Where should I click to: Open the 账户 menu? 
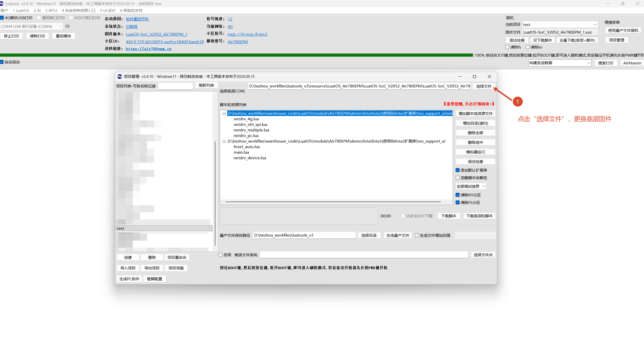[x=4, y=10]
